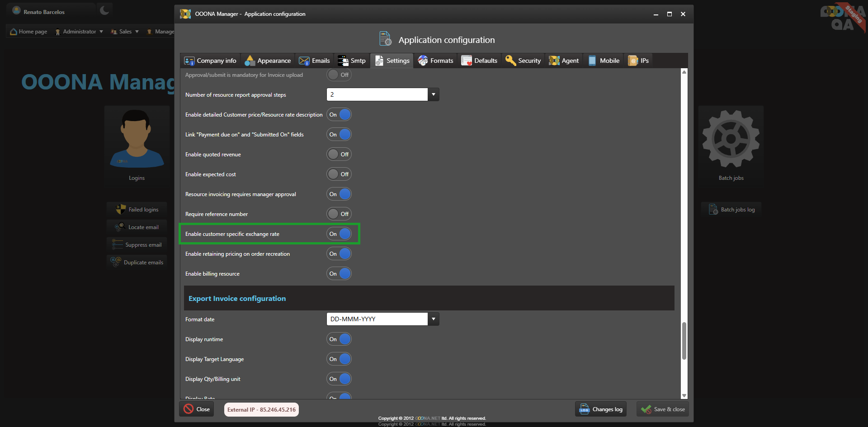Click the dark mode moon icon
The height and width of the screenshot is (427, 868).
(x=104, y=10)
